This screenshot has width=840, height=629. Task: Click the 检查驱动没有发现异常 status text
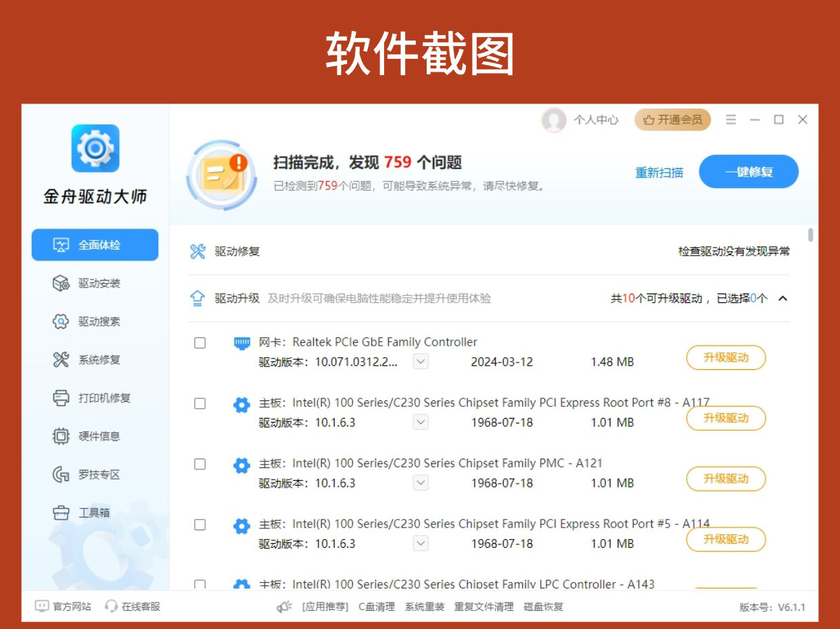point(734,252)
